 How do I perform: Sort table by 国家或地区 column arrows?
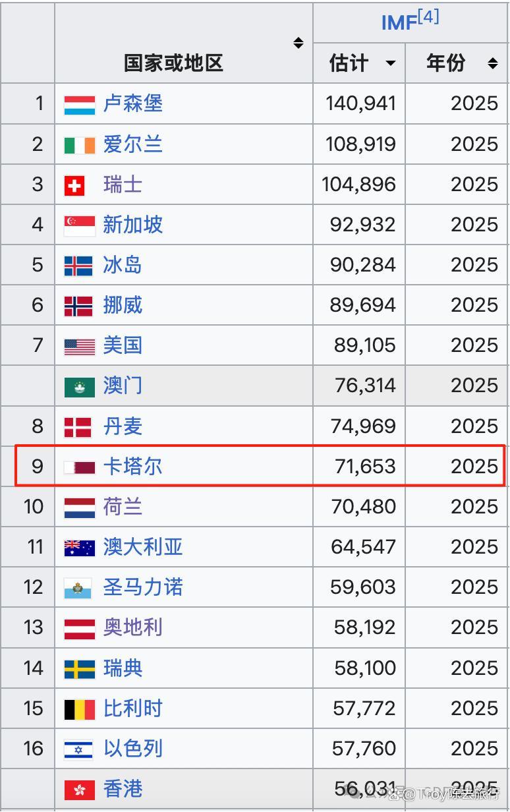(x=298, y=43)
